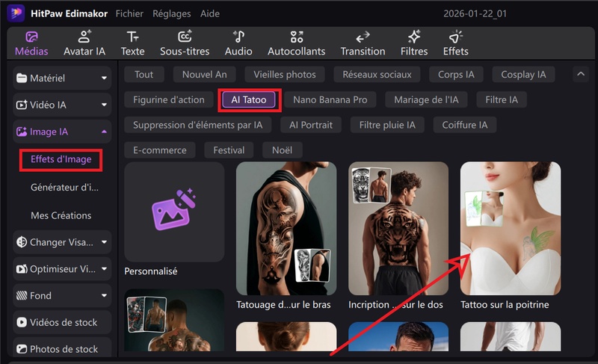Viewport: 598px width, 364px height.
Task: Select Suppression d'éléments par IA category
Action: pyautogui.click(x=197, y=125)
